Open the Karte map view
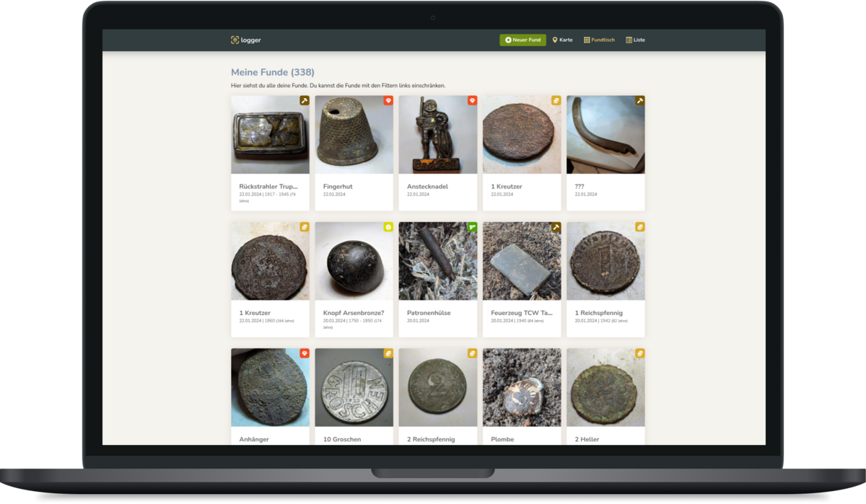Viewport: 866px width, 504px height. (x=562, y=40)
